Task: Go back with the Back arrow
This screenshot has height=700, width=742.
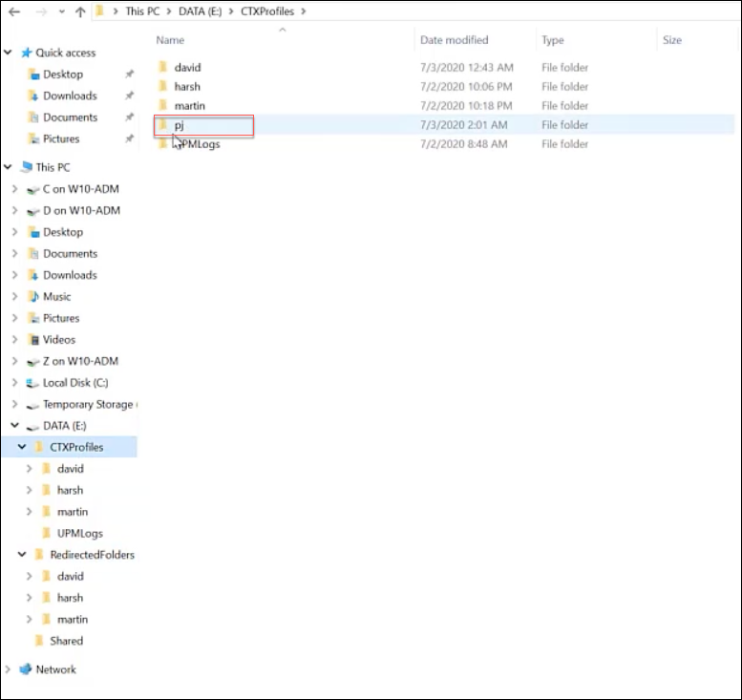Action: pos(14,11)
